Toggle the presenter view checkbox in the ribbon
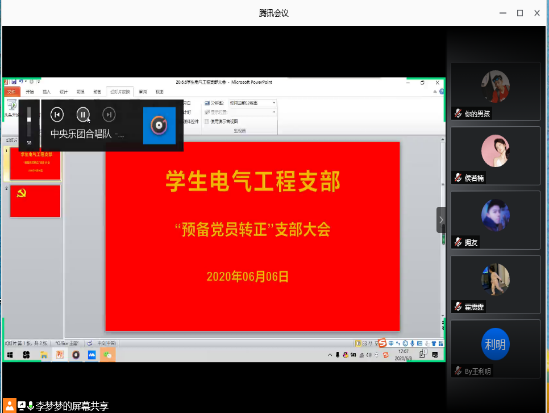This screenshot has width=549, height=413. (207, 121)
